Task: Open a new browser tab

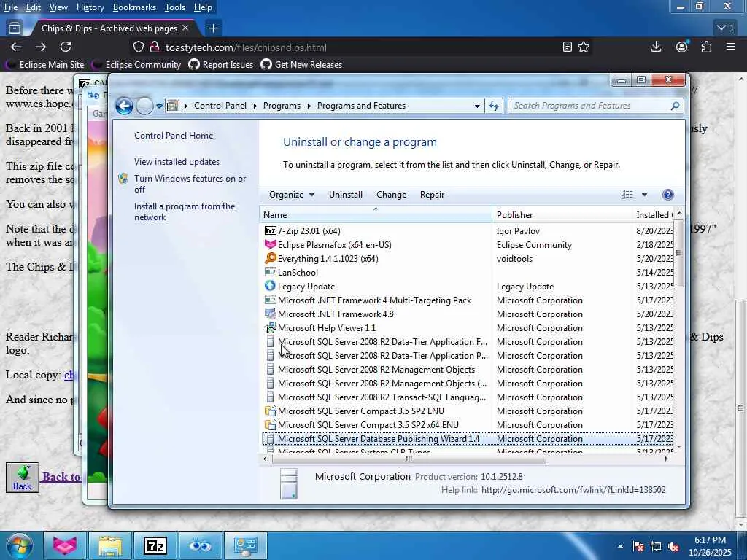Action: (213, 28)
